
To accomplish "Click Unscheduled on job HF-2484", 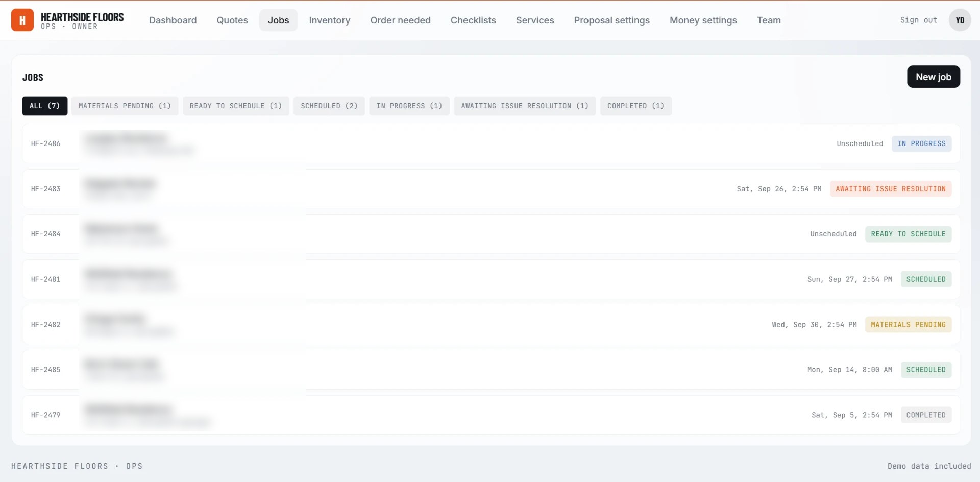I will 833,234.
